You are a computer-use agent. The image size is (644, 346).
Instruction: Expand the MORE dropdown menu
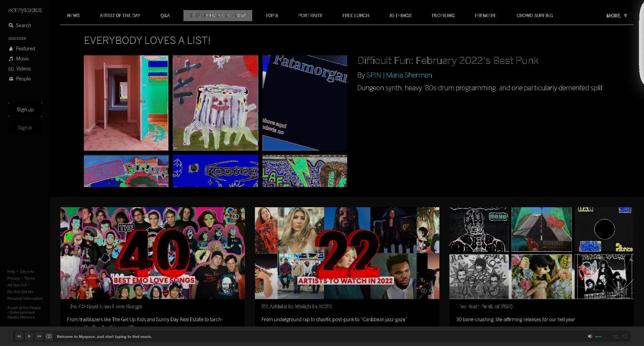coord(616,16)
